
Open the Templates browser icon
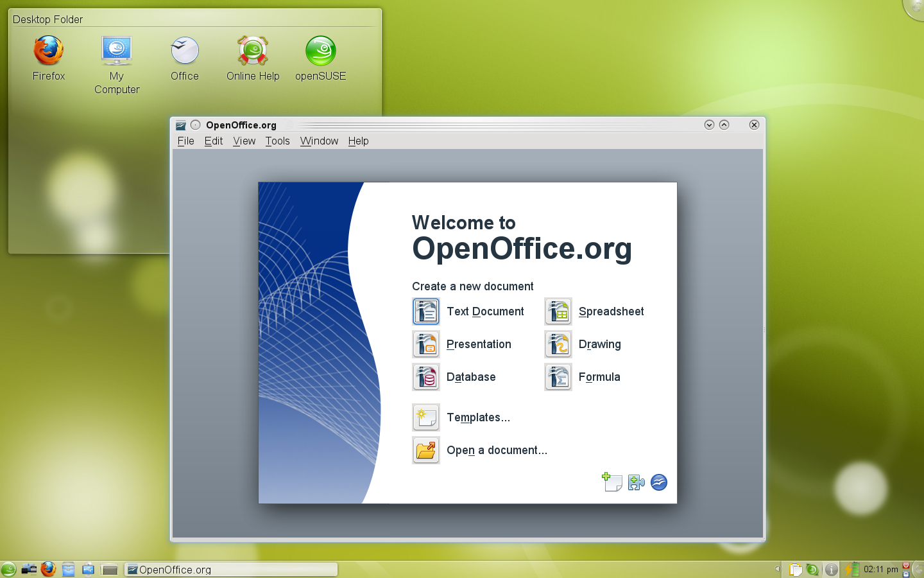coord(426,417)
